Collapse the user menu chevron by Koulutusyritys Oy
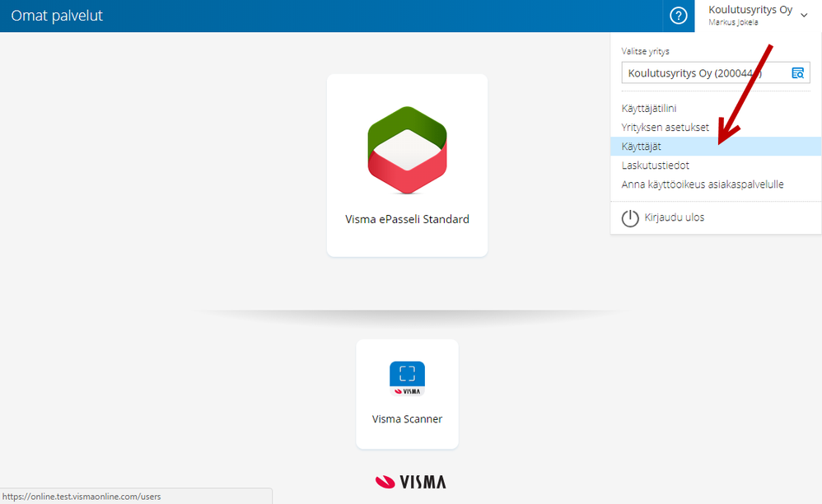The image size is (822, 504). (x=804, y=16)
